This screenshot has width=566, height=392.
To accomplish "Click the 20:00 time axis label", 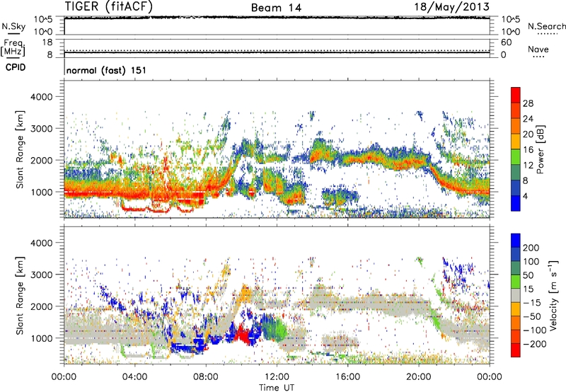I will [418, 377].
